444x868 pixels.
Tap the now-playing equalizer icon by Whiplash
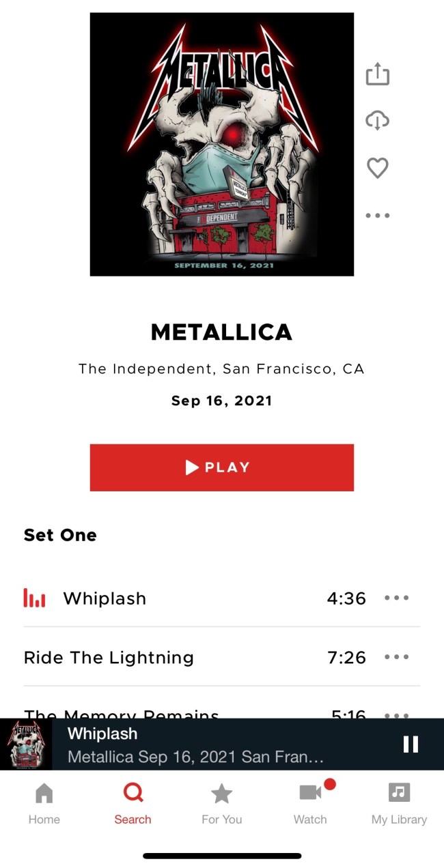click(34, 598)
